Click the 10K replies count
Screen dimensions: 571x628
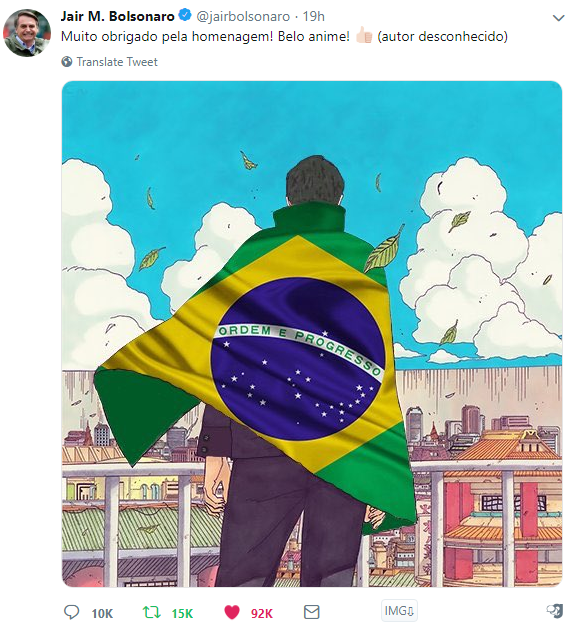tap(102, 614)
